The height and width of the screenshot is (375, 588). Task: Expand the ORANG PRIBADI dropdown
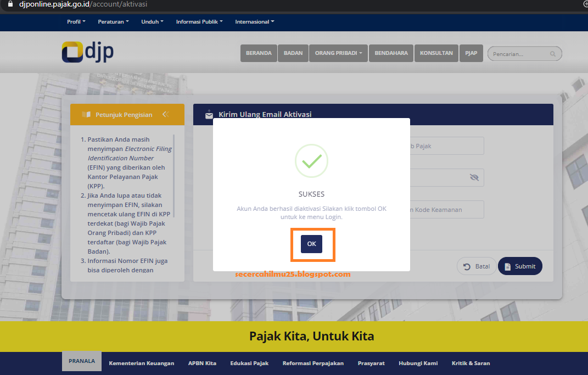pos(338,53)
